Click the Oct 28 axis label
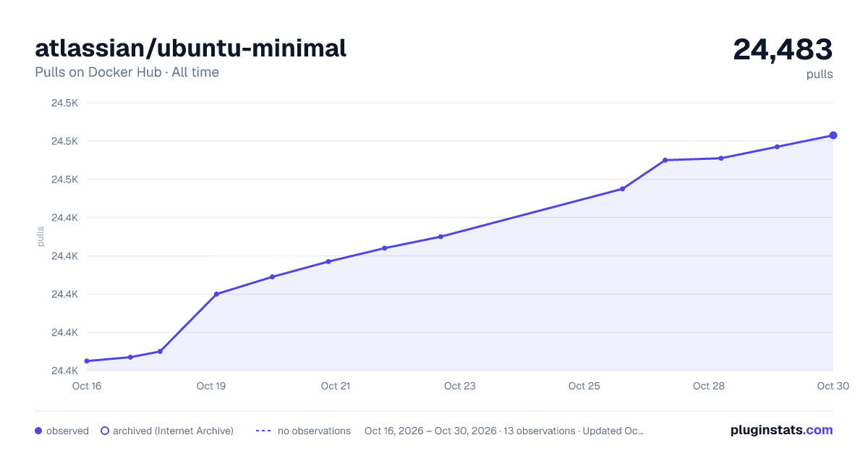This screenshot has height=456, width=868. [709, 386]
